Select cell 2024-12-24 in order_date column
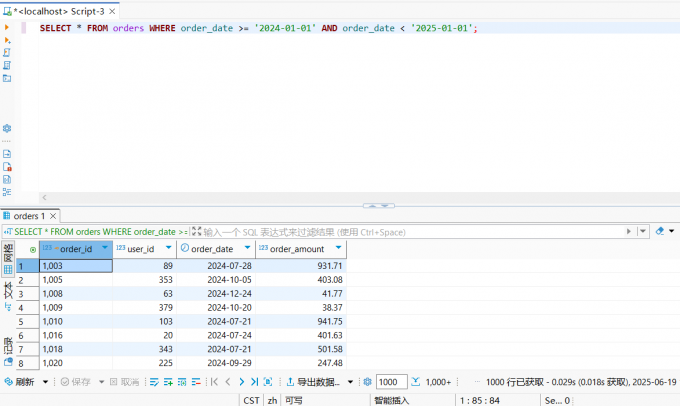The height and width of the screenshot is (406, 680). coord(216,294)
